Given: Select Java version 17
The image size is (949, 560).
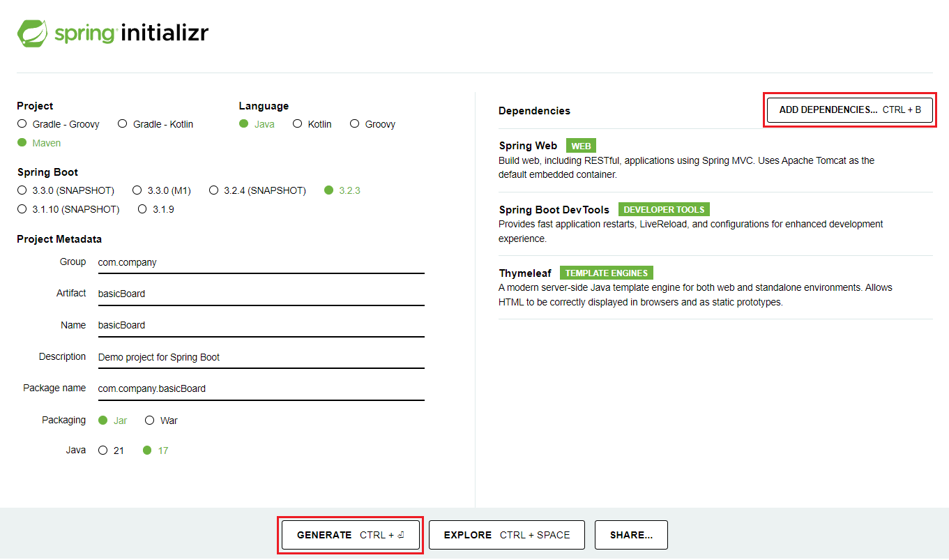Looking at the screenshot, I should 155,451.
